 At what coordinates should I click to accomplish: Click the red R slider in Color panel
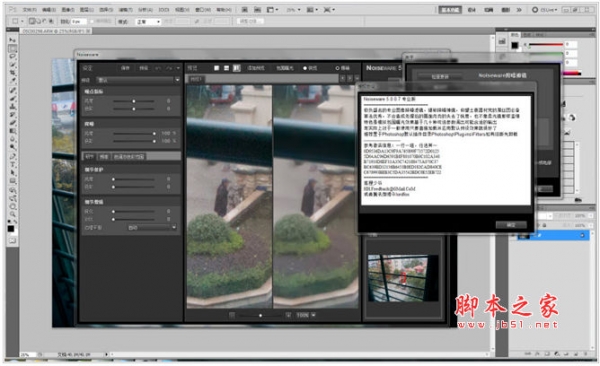pos(545,44)
